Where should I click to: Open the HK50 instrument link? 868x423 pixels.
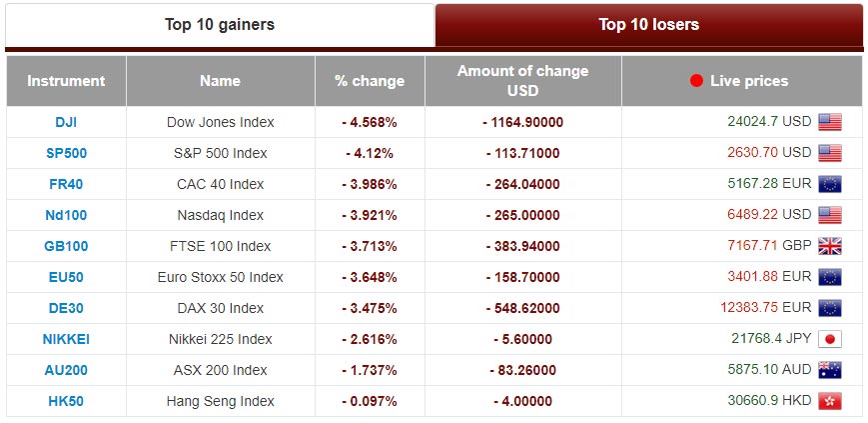[x=66, y=401]
